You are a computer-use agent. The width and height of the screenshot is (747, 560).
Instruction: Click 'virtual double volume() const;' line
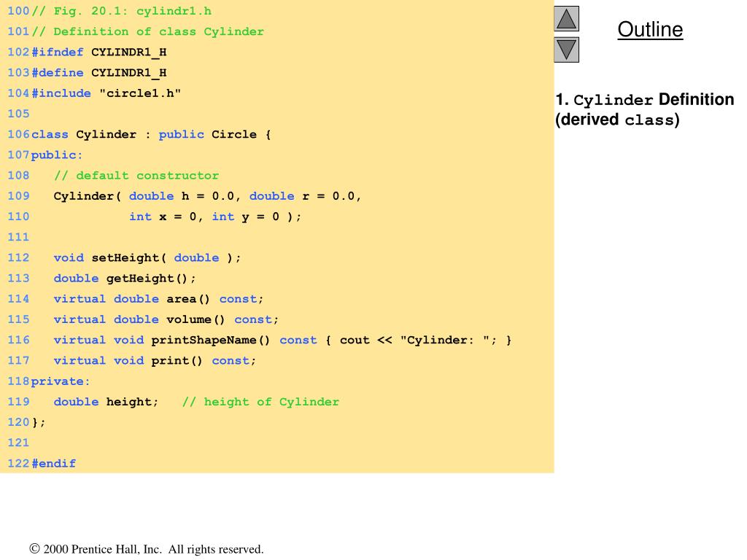click(166, 319)
